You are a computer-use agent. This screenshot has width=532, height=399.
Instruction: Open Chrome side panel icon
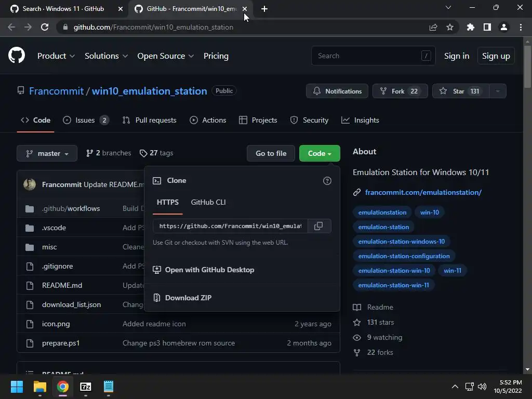(487, 27)
